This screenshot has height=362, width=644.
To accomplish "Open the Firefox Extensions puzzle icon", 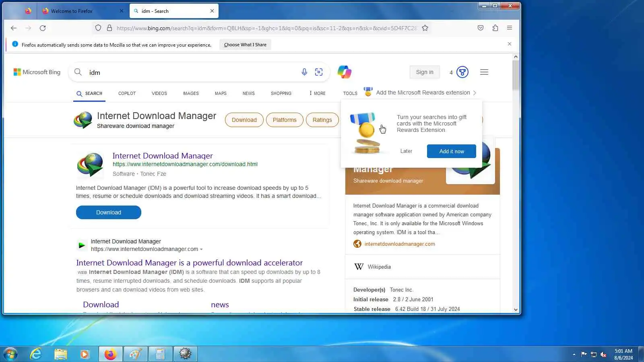I will (x=495, y=28).
